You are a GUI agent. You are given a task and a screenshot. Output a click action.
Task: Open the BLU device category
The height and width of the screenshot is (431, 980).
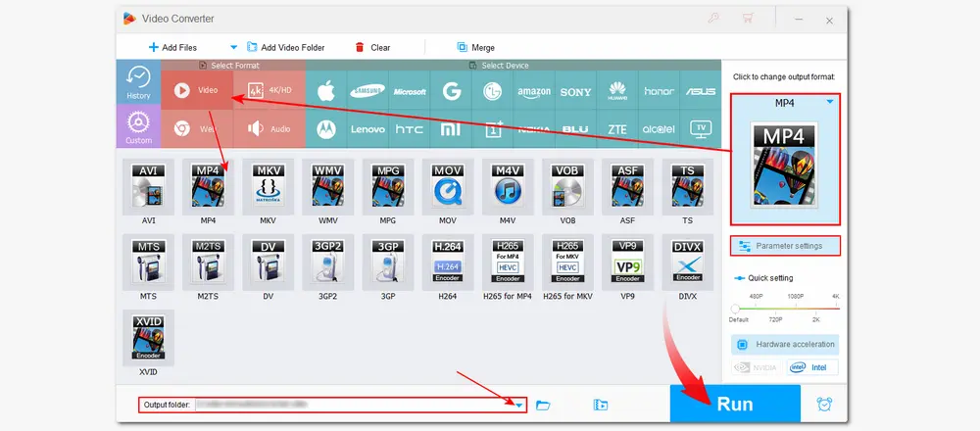pos(575,129)
